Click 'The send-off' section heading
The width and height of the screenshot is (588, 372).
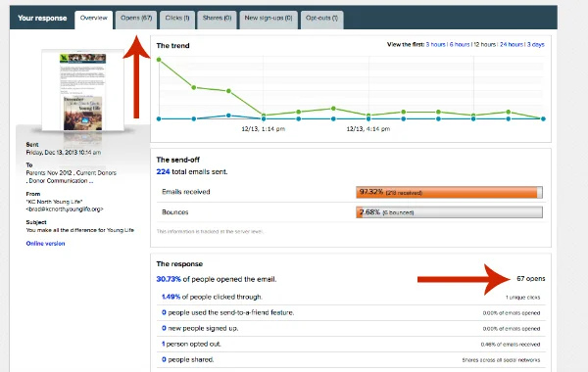click(x=178, y=160)
